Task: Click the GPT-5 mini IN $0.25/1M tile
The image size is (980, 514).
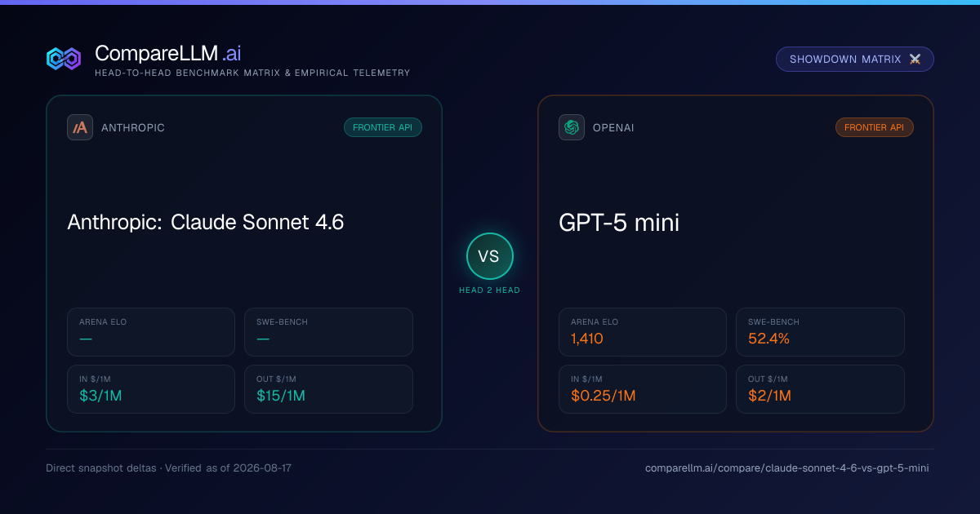Action: [643, 389]
